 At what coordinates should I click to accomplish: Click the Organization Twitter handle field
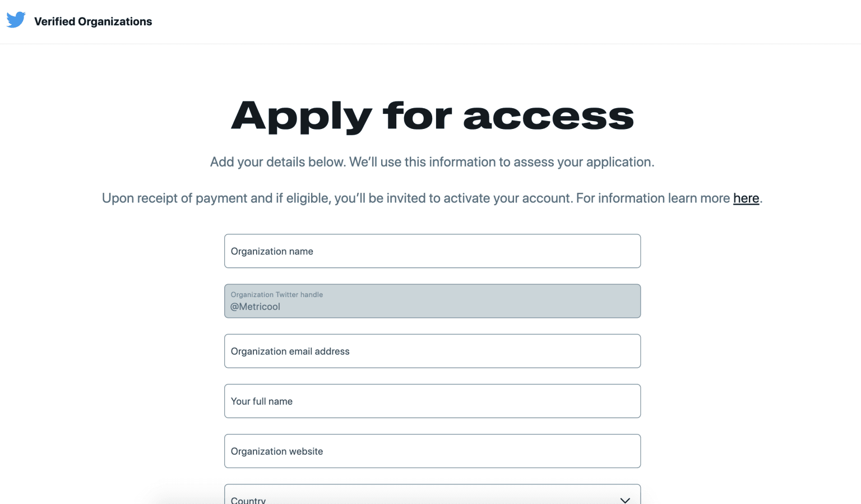click(x=432, y=301)
